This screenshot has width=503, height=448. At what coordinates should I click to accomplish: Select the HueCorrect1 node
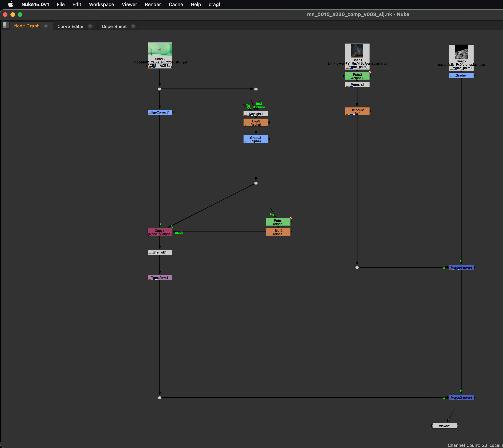160,112
